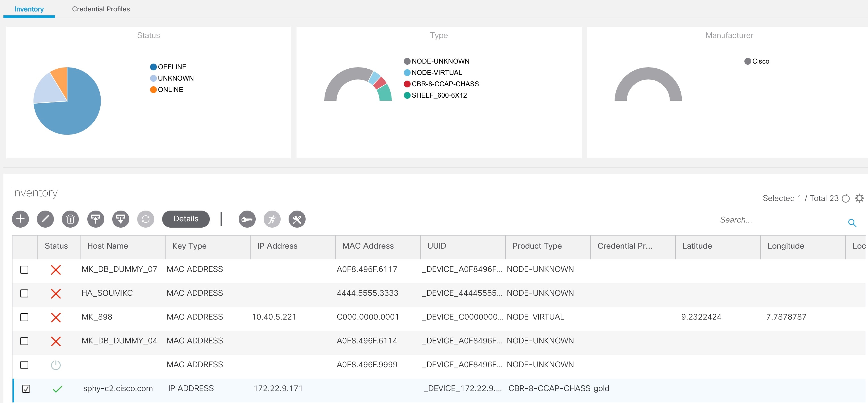Open the Details panel for the selected device
This screenshot has width=868, height=403.
point(186,219)
